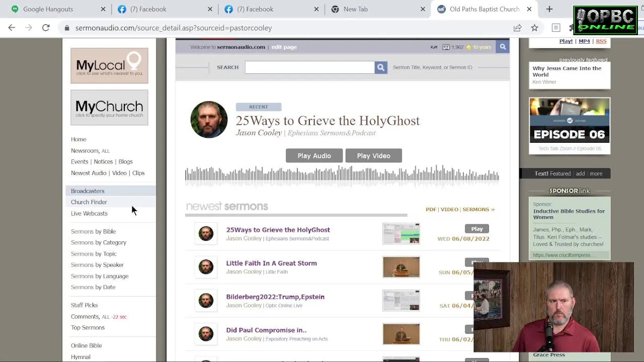Open the Staff Picks link
The width and height of the screenshot is (644, 362).
84,305
